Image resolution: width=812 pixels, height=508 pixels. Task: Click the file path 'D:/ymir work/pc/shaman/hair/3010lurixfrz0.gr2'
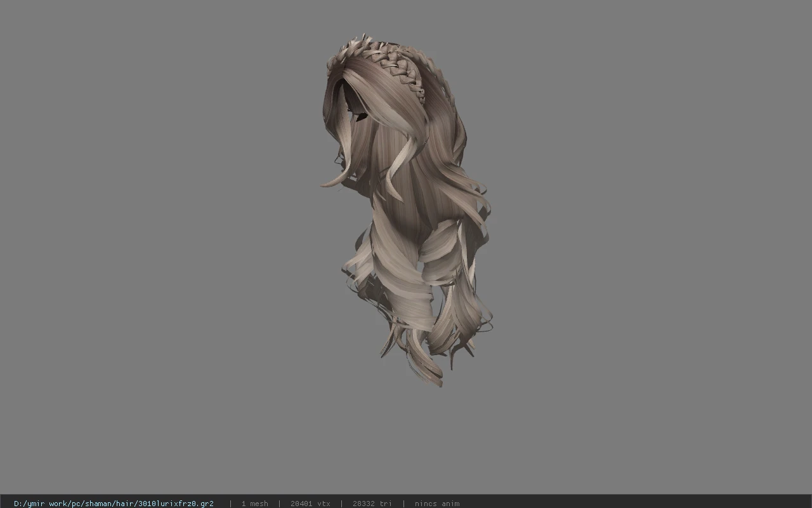(x=114, y=504)
